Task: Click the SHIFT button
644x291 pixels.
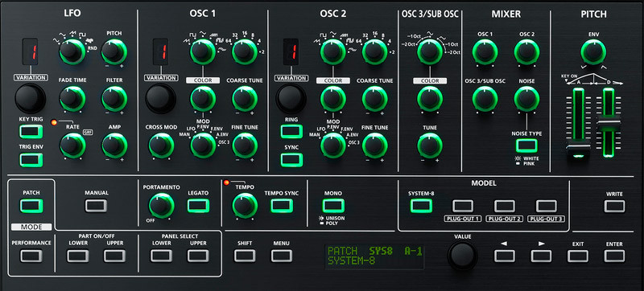Action: [245, 256]
